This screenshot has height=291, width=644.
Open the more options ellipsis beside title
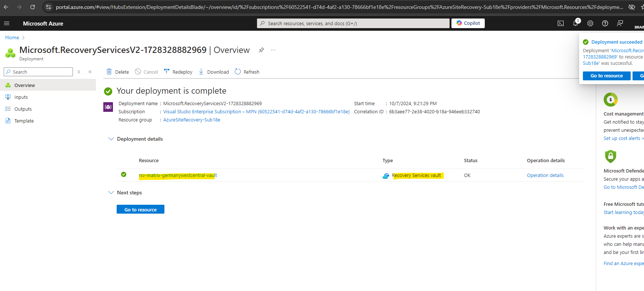(x=273, y=50)
